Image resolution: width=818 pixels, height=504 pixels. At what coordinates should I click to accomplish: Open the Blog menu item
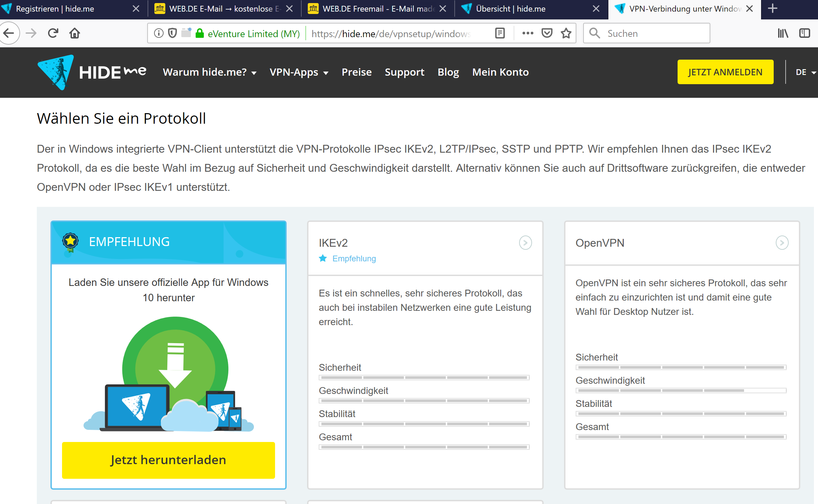coord(448,72)
